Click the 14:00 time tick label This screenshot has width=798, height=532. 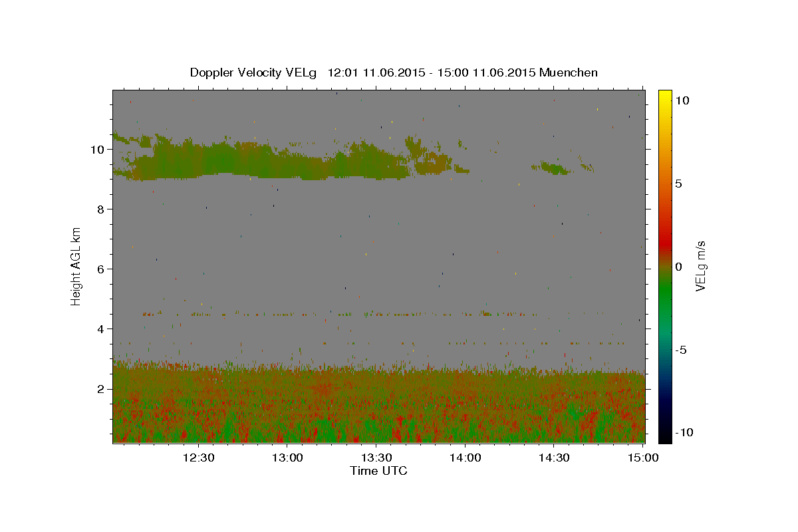click(x=465, y=458)
